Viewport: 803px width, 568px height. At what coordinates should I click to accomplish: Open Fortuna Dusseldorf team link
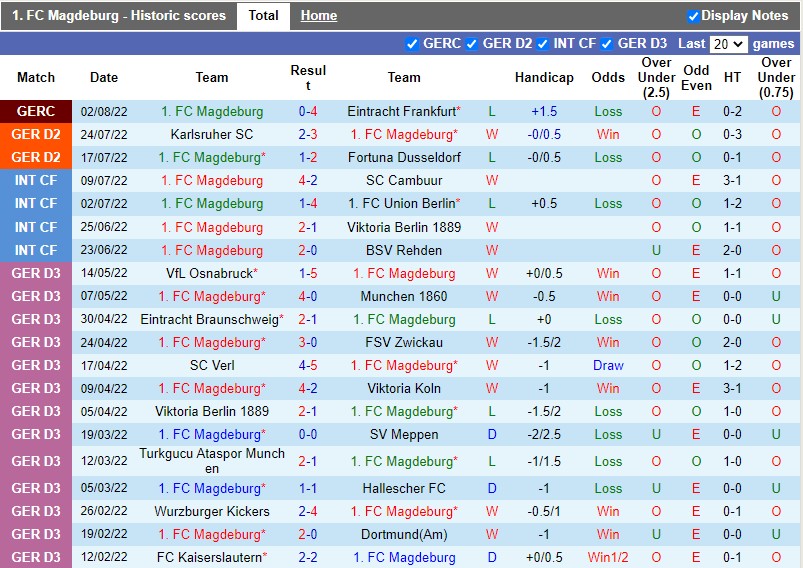point(404,158)
